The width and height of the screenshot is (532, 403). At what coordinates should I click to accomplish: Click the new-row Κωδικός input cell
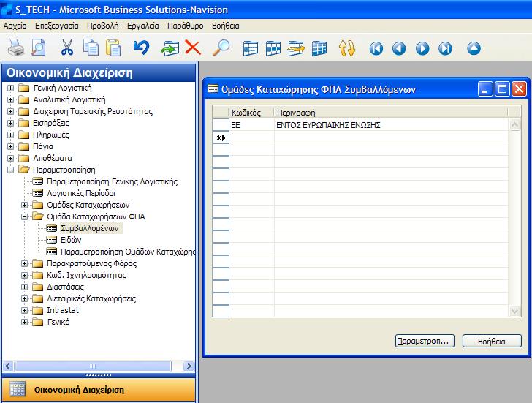tap(251, 138)
